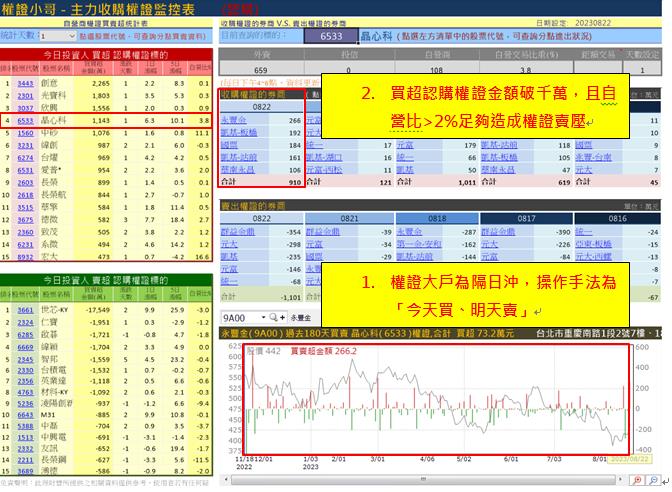This screenshot has height=492, width=672.
Task: Open stock code 3515 華擎
Action: click(x=25, y=207)
